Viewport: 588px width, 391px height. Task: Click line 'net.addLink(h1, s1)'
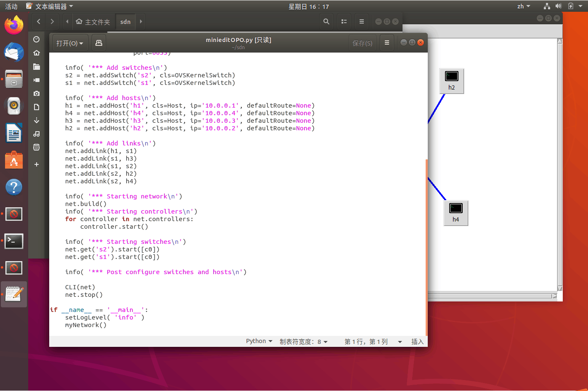coord(101,151)
